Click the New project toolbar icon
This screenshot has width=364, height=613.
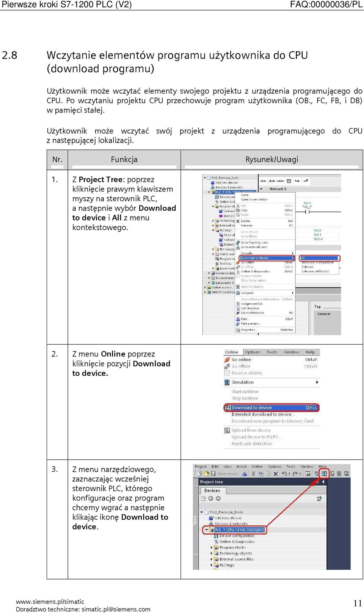199,473
